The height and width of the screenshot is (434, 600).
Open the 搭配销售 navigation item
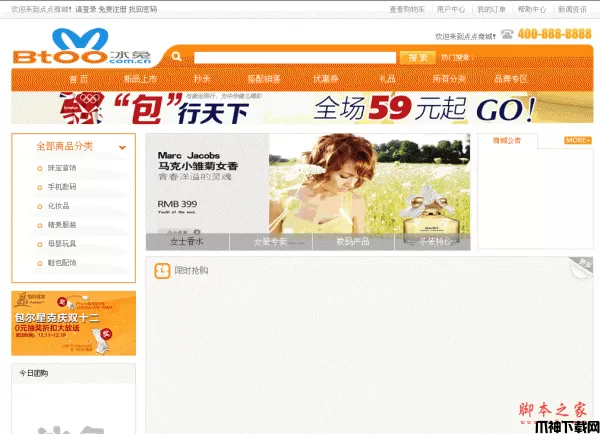pyautogui.click(x=264, y=79)
